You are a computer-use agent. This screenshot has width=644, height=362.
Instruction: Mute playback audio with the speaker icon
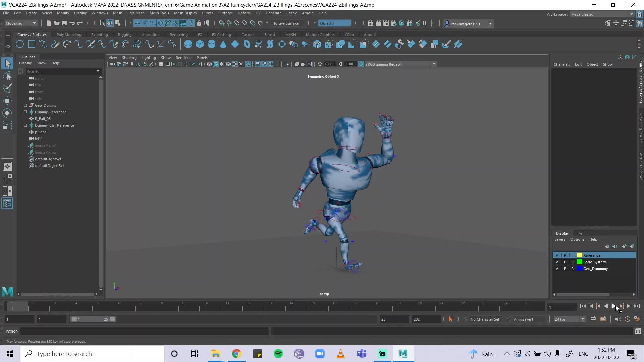[618, 319]
